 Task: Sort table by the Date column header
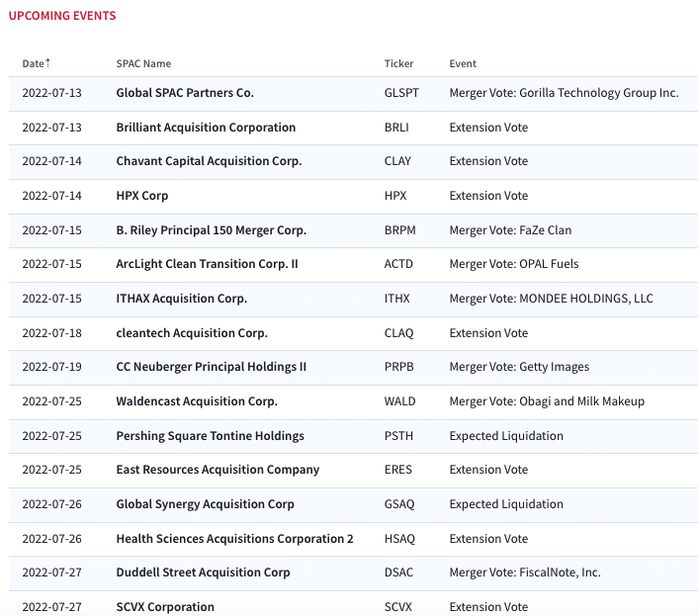point(33,63)
